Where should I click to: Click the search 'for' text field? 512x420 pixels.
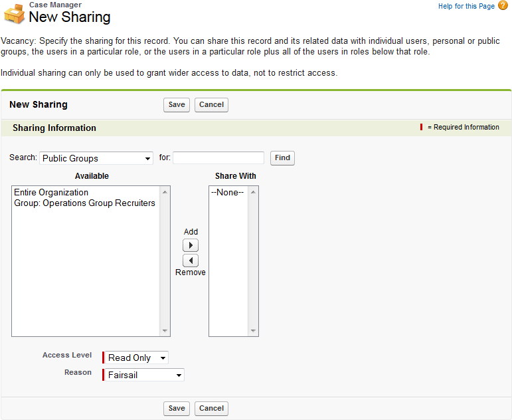[x=218, y=158]
